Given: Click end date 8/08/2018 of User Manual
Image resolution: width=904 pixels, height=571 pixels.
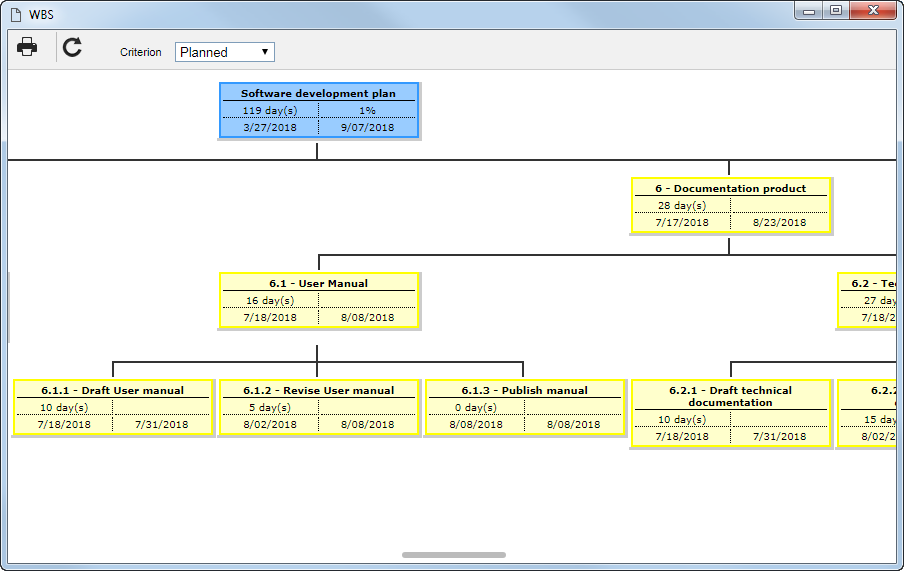Looking at the screenshot, I should click(367, 318).
